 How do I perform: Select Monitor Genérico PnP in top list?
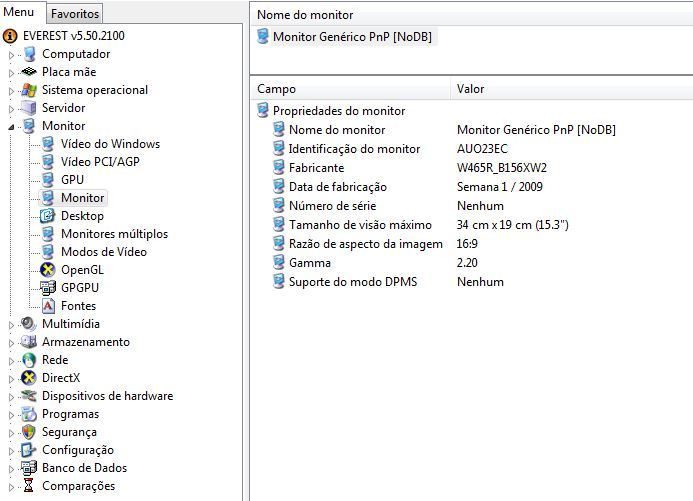352,37
